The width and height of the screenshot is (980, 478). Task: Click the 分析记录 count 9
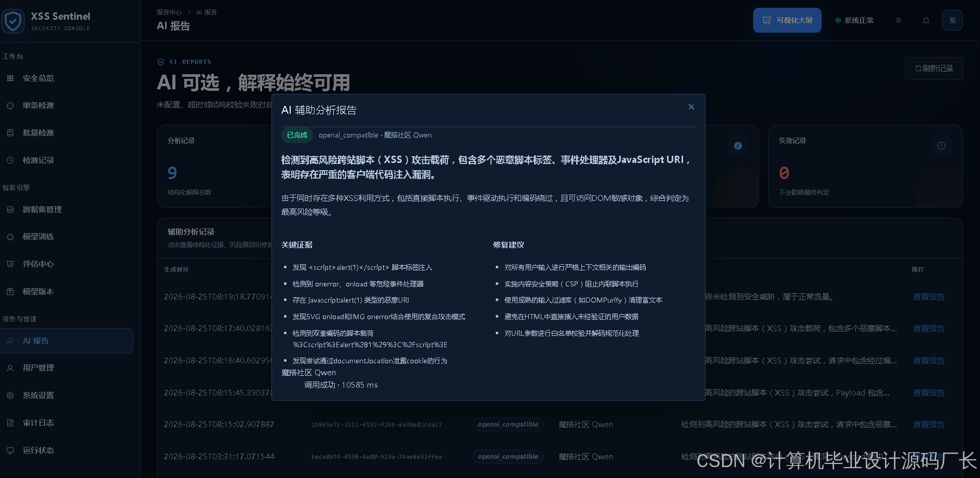click(172, 173)
